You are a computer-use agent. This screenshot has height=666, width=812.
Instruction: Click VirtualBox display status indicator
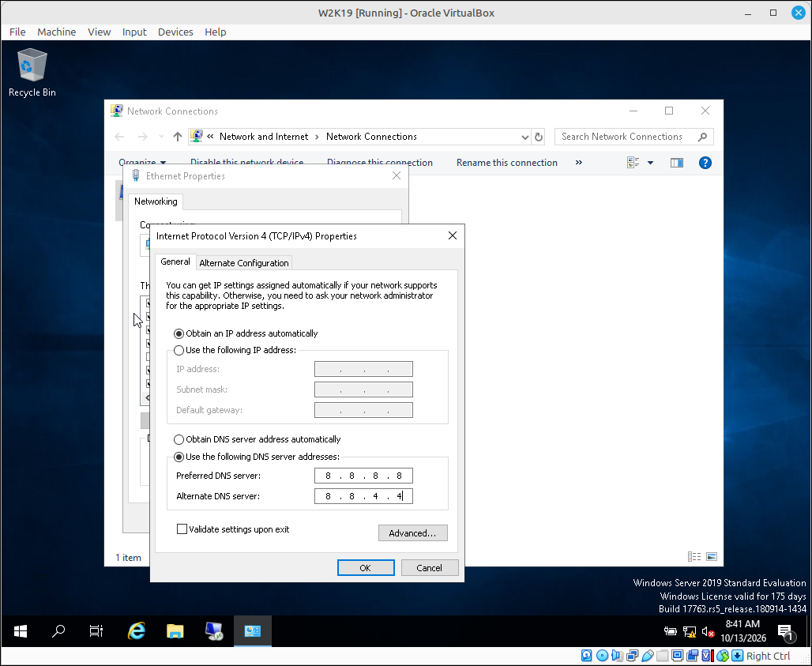678,656
